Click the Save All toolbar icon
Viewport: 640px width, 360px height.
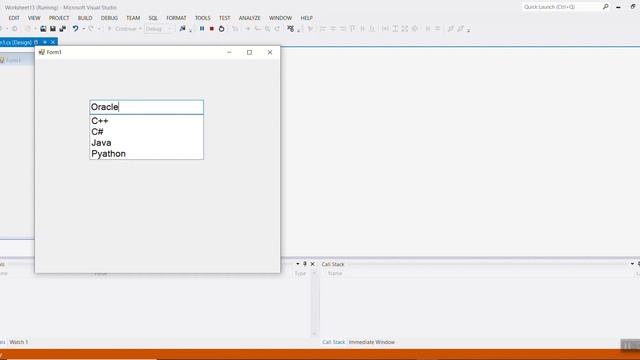(x=62, y=29)
